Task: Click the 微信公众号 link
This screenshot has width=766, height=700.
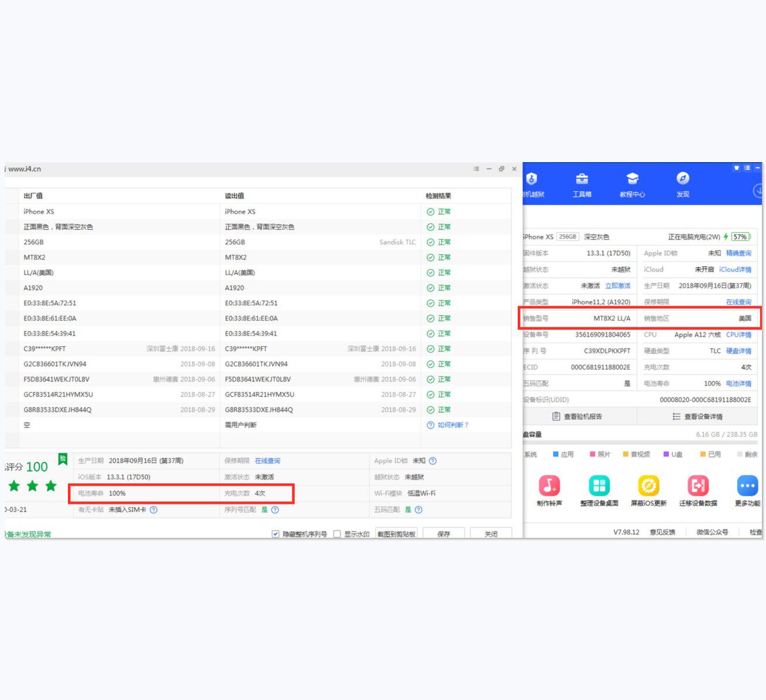Action: point(712,532)
